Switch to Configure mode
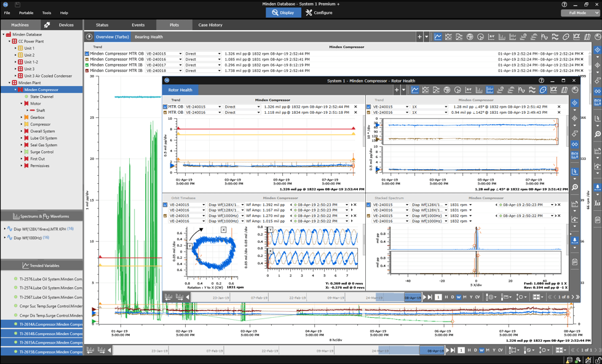 pyautogui.click(x=319, y=13)
